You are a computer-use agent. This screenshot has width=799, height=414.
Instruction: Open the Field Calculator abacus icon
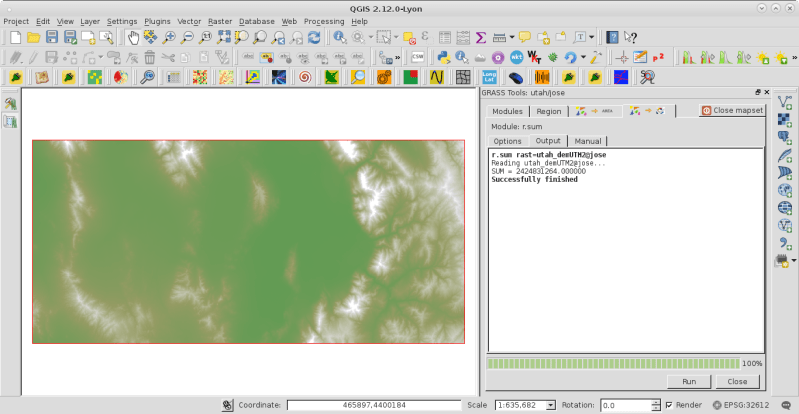463,37
